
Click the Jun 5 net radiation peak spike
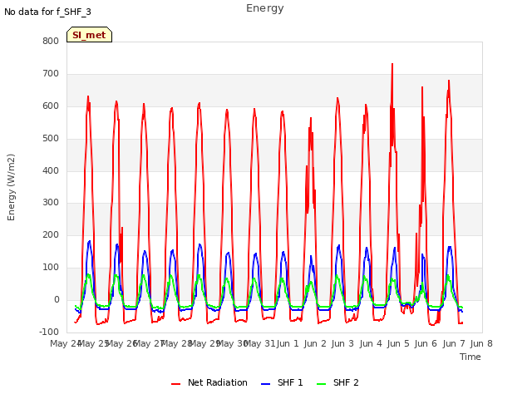(x=392, y=65)
